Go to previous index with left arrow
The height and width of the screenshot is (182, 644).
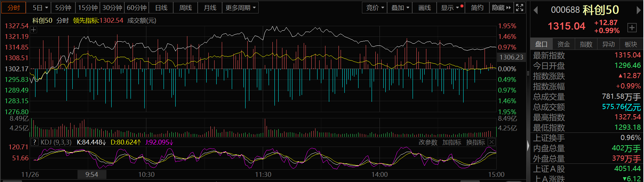(x=536, y=10)
